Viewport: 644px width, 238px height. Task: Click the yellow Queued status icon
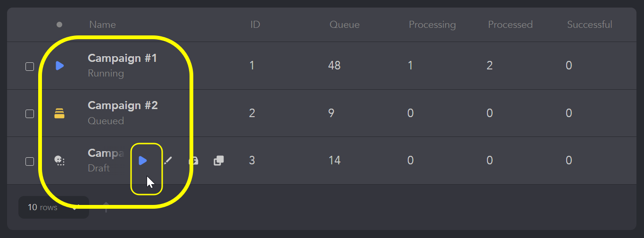click(59, 113)
